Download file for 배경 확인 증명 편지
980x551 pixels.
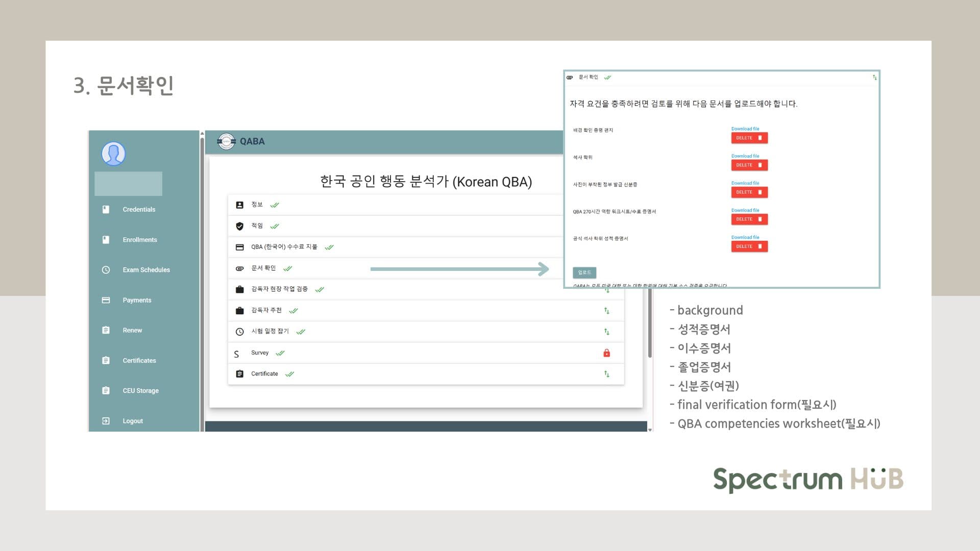[x=745, y=129]
